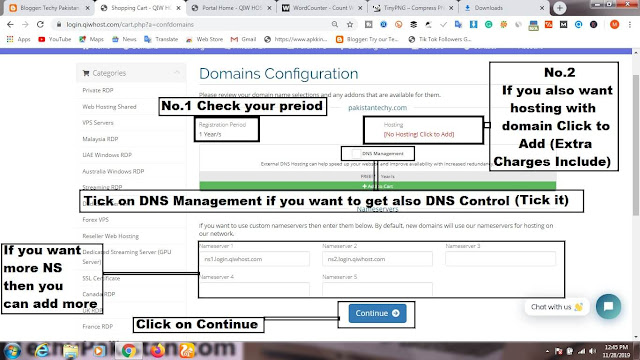Open the orange M profile avatar

pos(614,24)
